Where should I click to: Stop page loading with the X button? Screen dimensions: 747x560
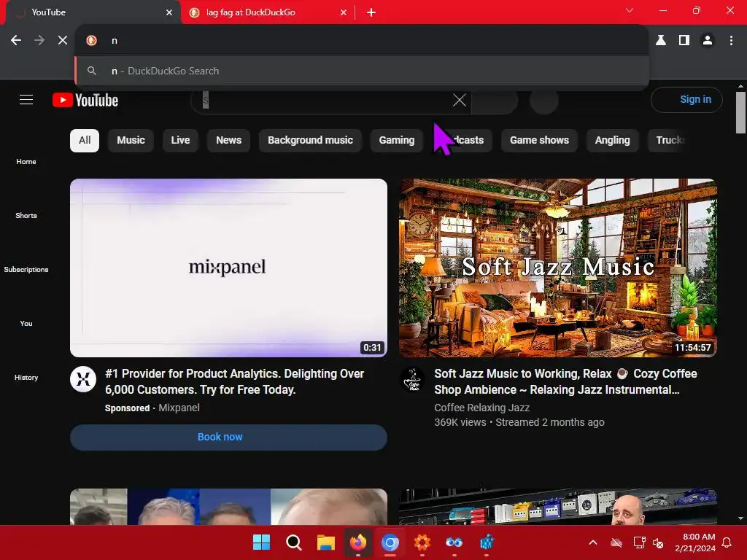[x=63, y=41]
